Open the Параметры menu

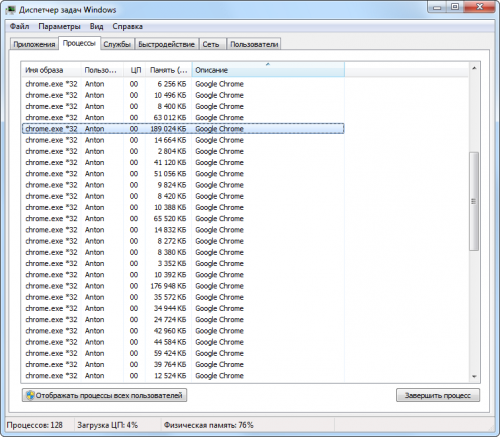(59, 26)
